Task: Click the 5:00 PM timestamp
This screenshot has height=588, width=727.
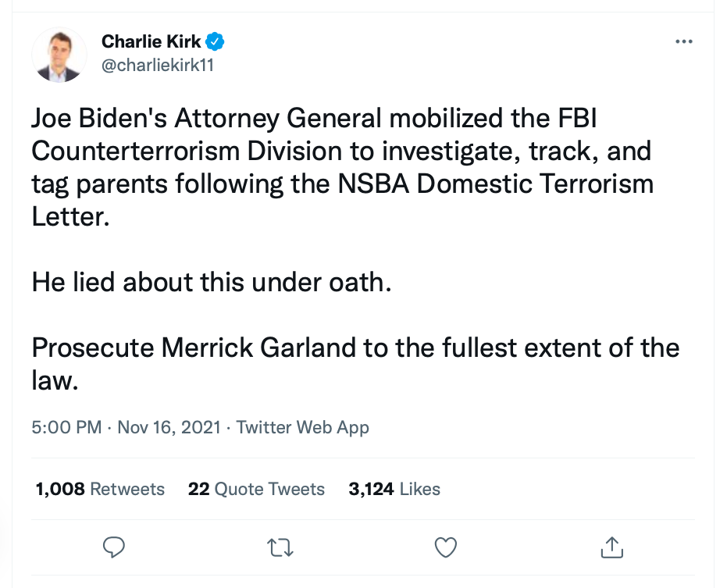Action: click(66, 427)
